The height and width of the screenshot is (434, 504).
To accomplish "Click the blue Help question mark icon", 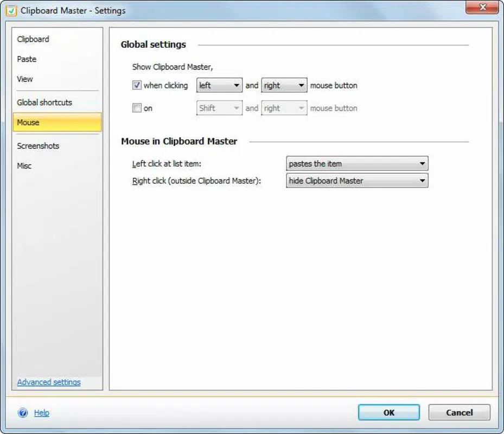I will 23,412.
